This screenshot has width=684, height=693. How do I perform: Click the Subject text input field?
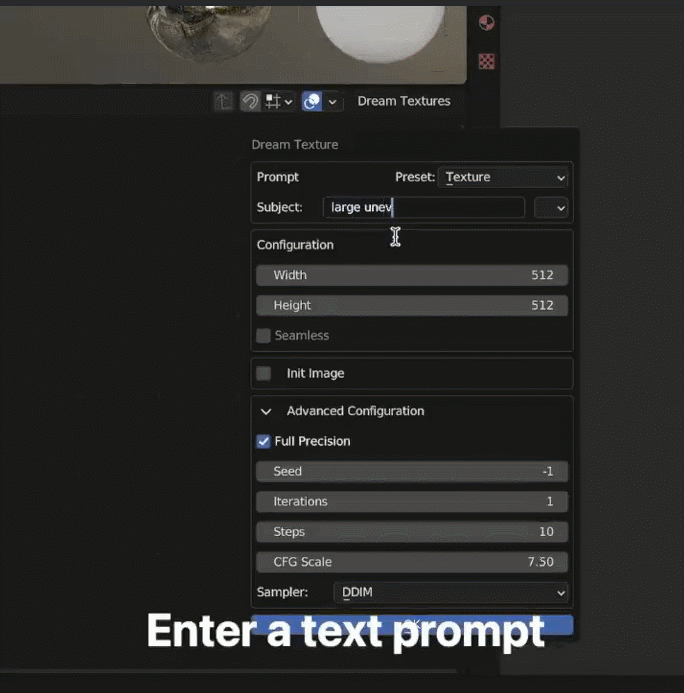[424, 207]
